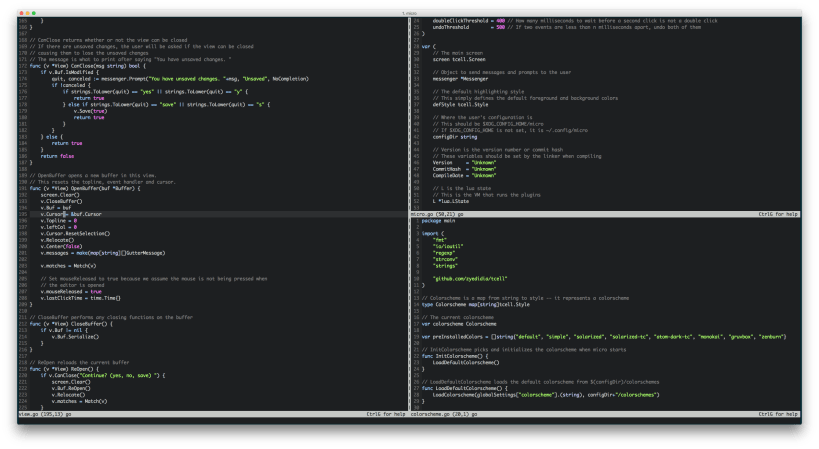Click the '} else {' on line 183
819x449 pixels.
(x=52, y=137)
